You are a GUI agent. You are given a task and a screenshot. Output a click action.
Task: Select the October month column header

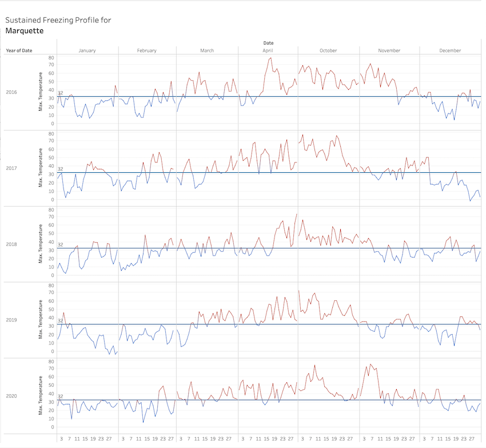[328, 50]
